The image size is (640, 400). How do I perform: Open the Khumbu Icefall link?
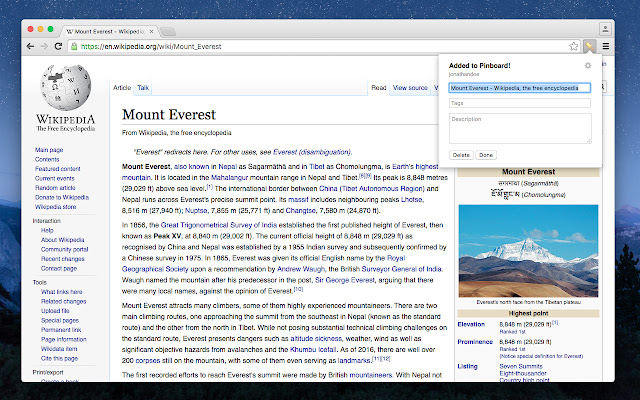[x=313, y=349]
